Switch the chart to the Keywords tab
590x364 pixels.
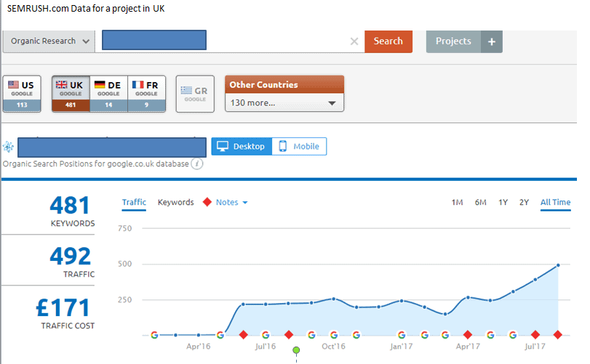tap(176, 203)
